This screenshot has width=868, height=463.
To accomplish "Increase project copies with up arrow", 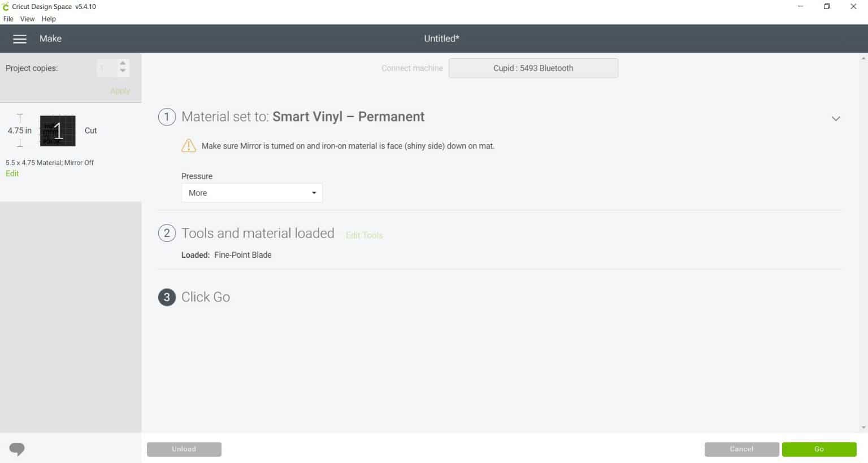I will [123, 63].
